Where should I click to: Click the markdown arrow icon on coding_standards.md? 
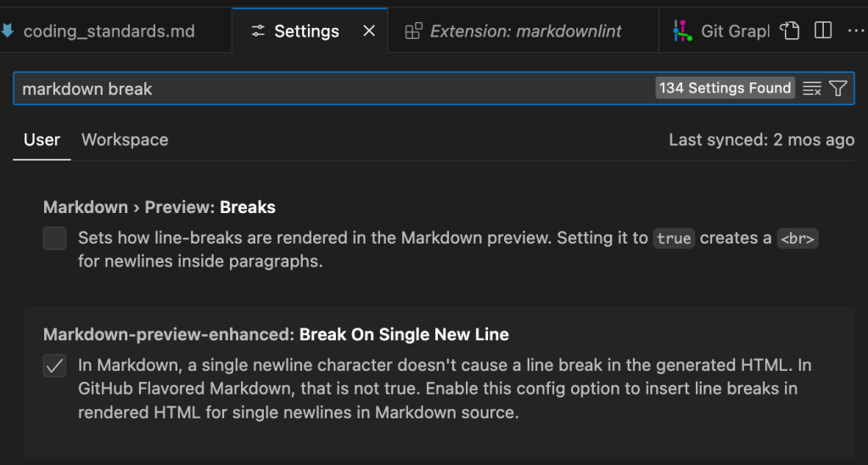coord(8,31)
